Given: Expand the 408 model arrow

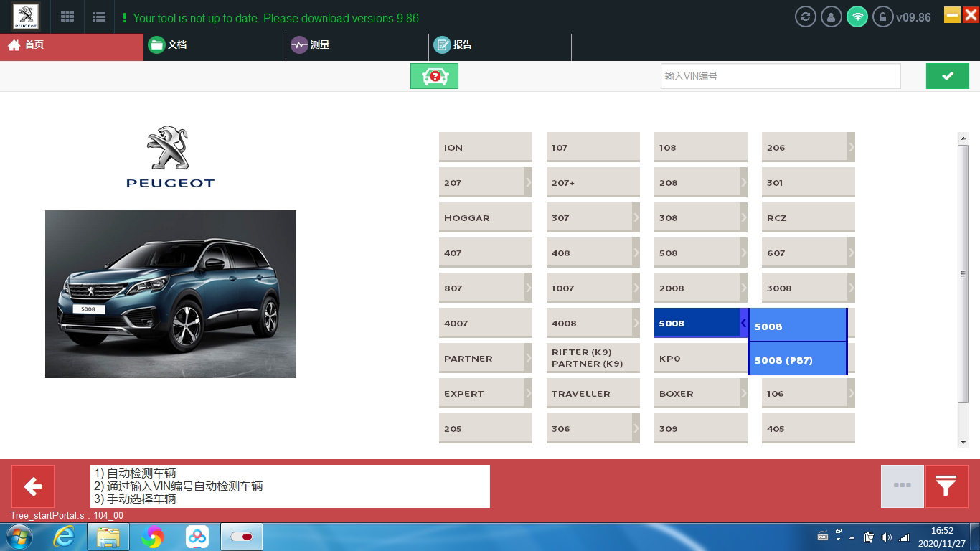Looking at the screenshot, I should [x=636, y=253].
